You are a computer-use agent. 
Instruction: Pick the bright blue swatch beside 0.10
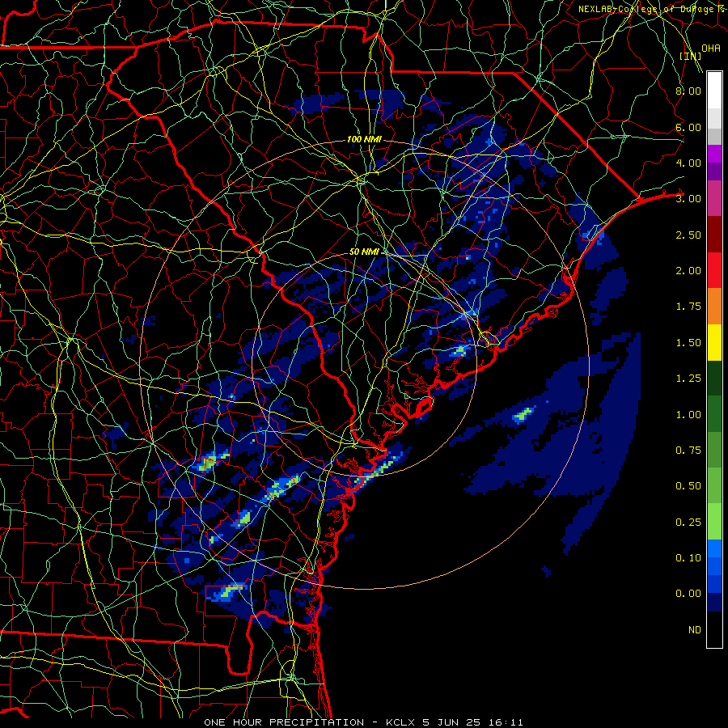click(714, 548)
